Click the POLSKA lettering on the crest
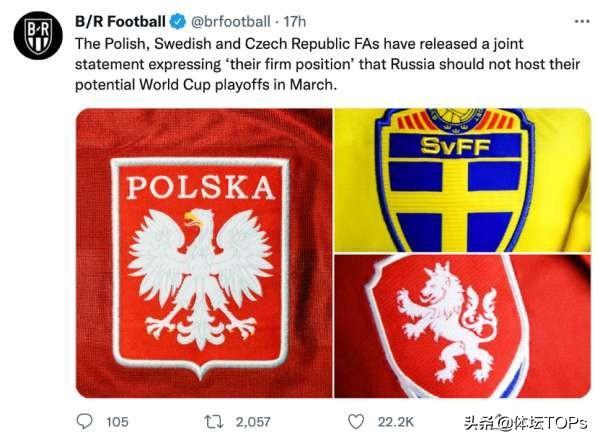Screen dimensions: 600x443 tap(200, 188)
